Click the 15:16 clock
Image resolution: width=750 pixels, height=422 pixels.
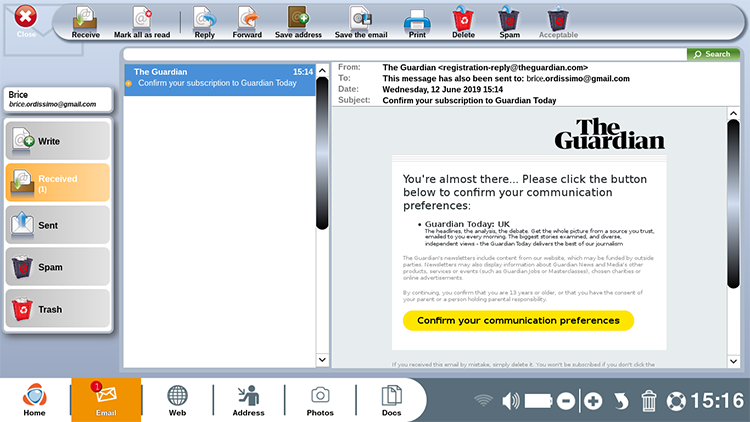click(717, 401)
